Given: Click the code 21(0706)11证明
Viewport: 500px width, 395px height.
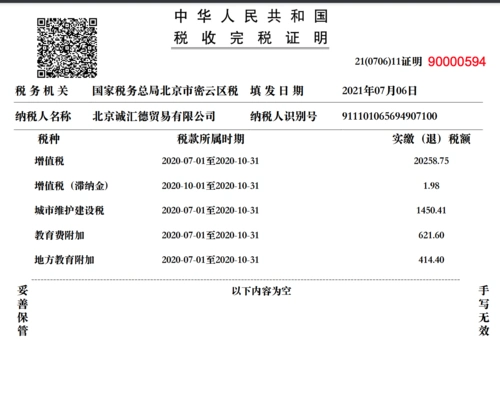Looking at the screenshot, I should (388, 61).
